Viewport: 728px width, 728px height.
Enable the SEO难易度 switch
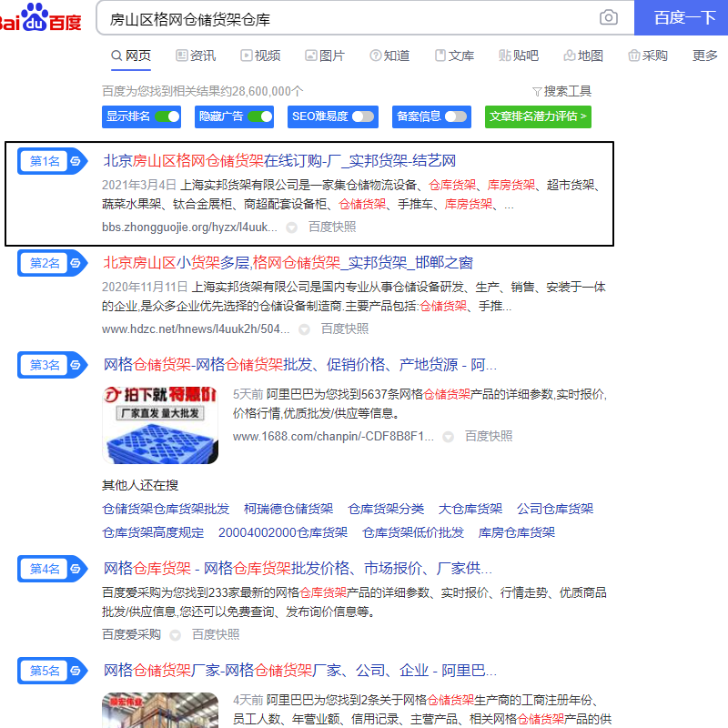pos(363,116)
